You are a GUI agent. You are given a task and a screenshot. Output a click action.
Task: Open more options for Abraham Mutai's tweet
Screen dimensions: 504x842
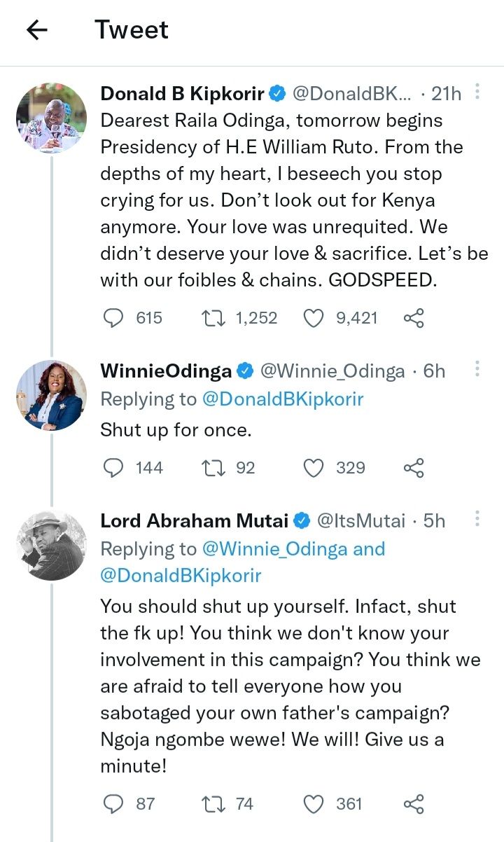click(x=477, y=519)
